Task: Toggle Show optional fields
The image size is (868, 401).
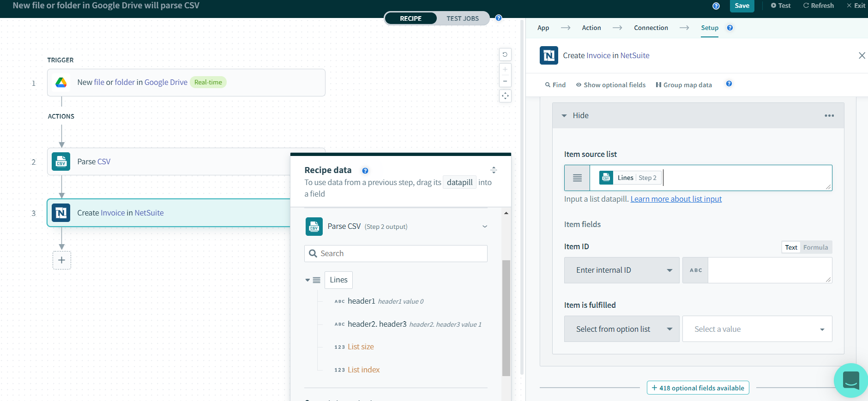Action: coord(610,85)
